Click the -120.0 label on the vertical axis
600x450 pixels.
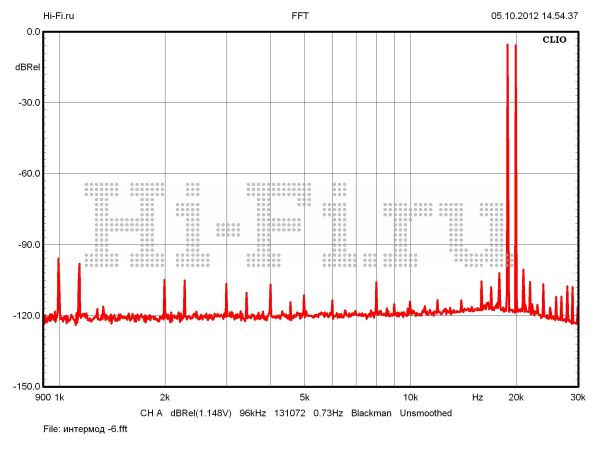(25, 316)
